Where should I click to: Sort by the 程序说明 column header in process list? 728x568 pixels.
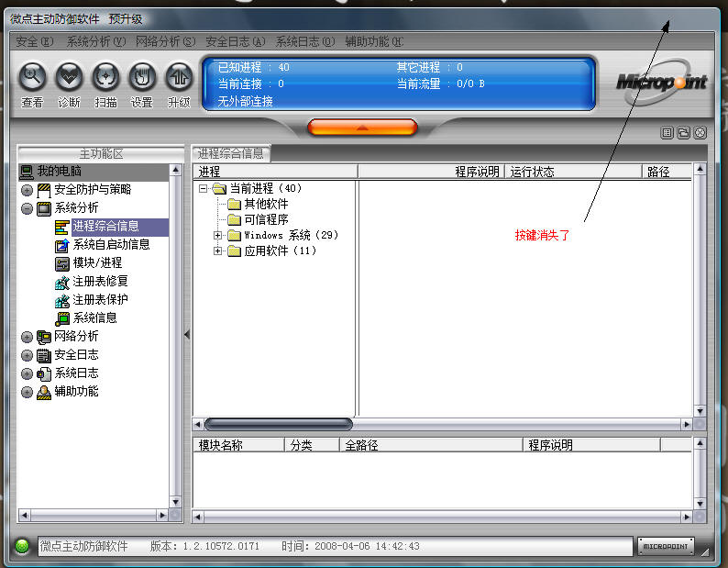[x=431, y=172]
